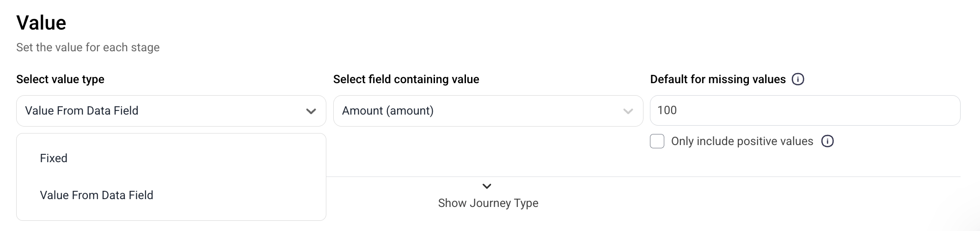980x231 pixels.
Task: Click the Default for missing values input showing 100
Action: (805, 110)
